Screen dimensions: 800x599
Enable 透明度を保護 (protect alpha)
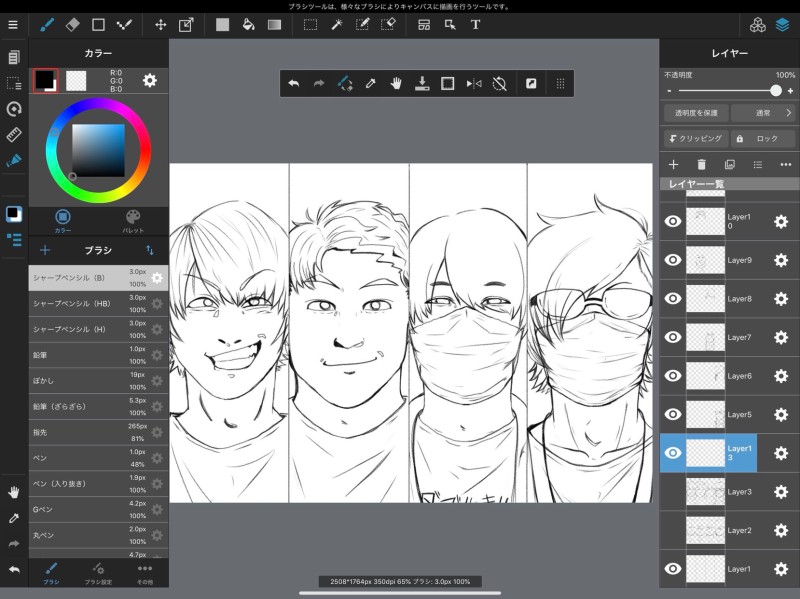point(696,113)
